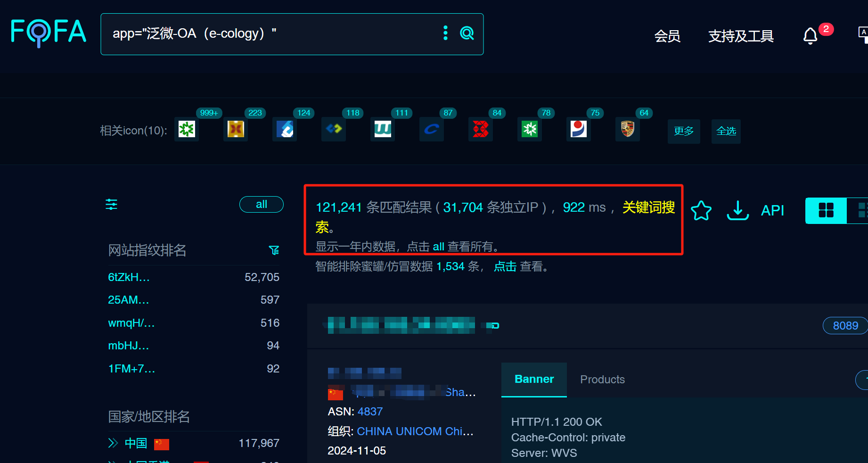Image resolution: width=868 pixels, height=463 pixels.
Task: Click the HTTP/1.1 200 OK banner line
Action: (557, 422)
